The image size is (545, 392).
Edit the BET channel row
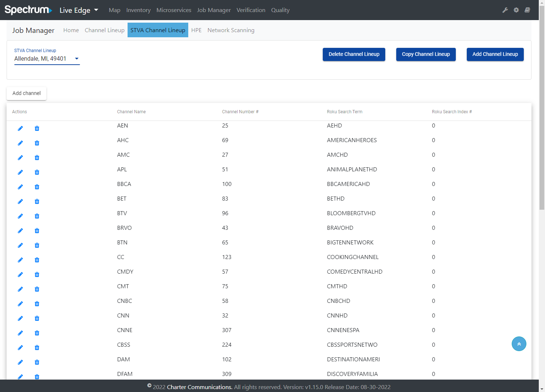20,201
